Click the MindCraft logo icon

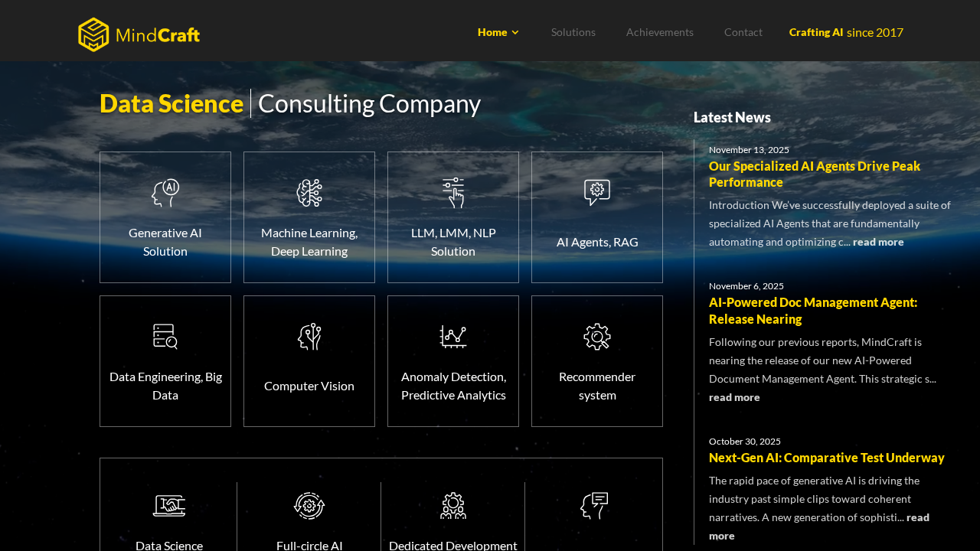point(93,34)
